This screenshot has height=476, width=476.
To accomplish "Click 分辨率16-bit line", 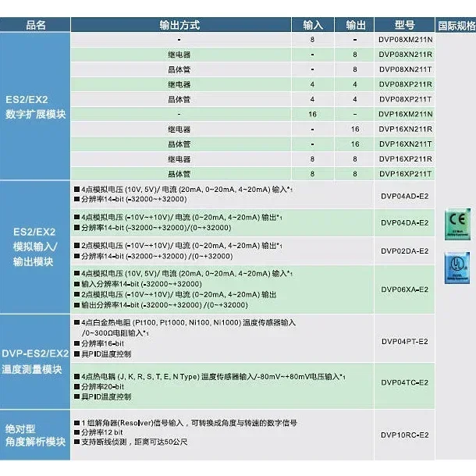I will (x=99, y=343).
